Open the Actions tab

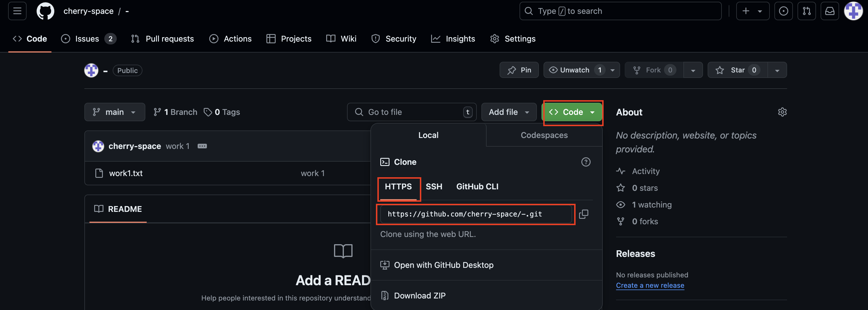tap(231, 39)
